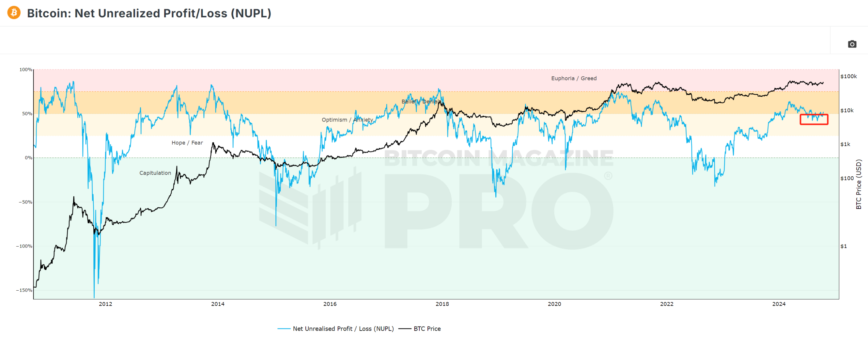
Task: Click the 2018 x-axis tick label
Action: click(442, 304)
